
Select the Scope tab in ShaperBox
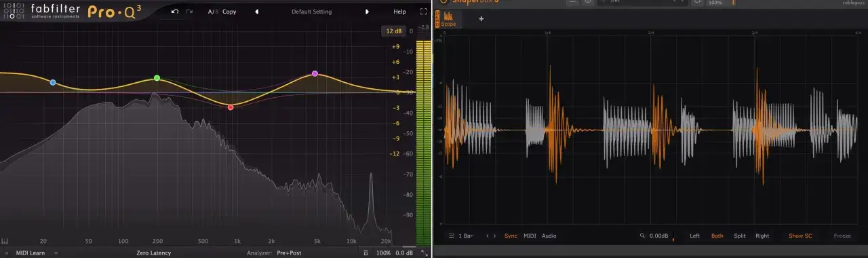(x=448, y=18)
